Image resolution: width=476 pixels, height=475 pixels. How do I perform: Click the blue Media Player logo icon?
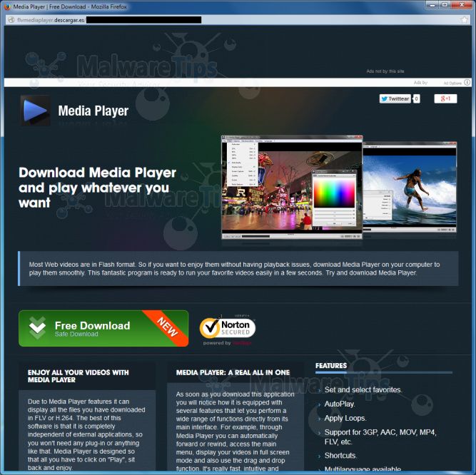[35, 111]
